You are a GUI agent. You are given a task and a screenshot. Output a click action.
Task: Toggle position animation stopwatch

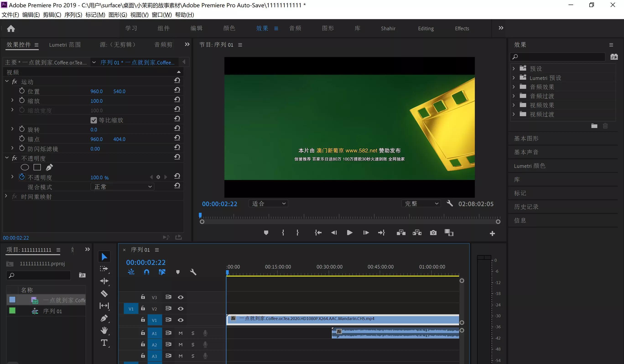[22, 91]
